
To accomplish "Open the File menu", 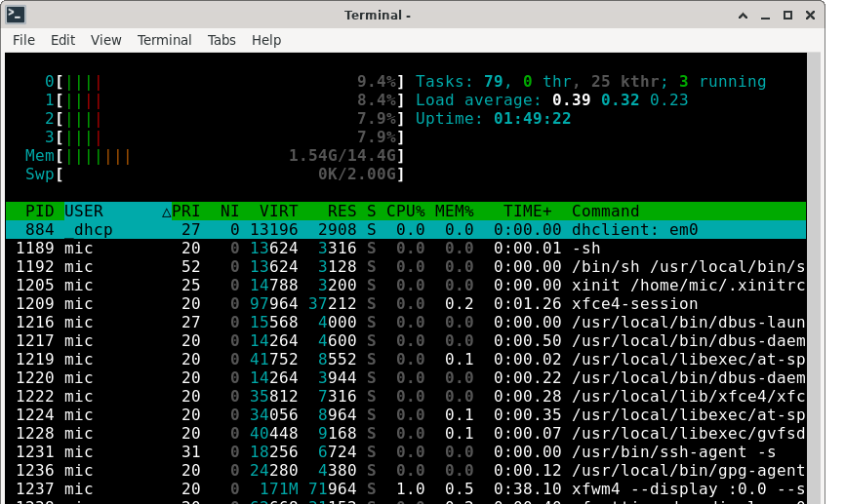I will pyautogui.click(x=23, y=40).
